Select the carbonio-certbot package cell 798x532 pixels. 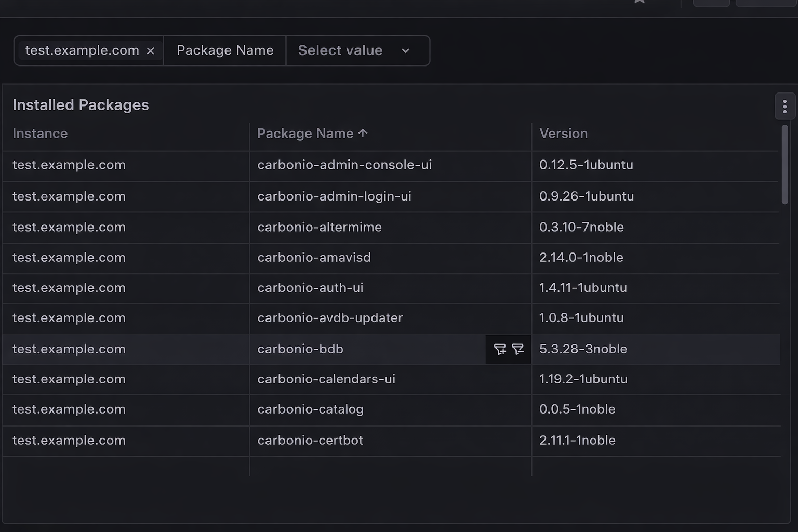click(x=390, y=441)
